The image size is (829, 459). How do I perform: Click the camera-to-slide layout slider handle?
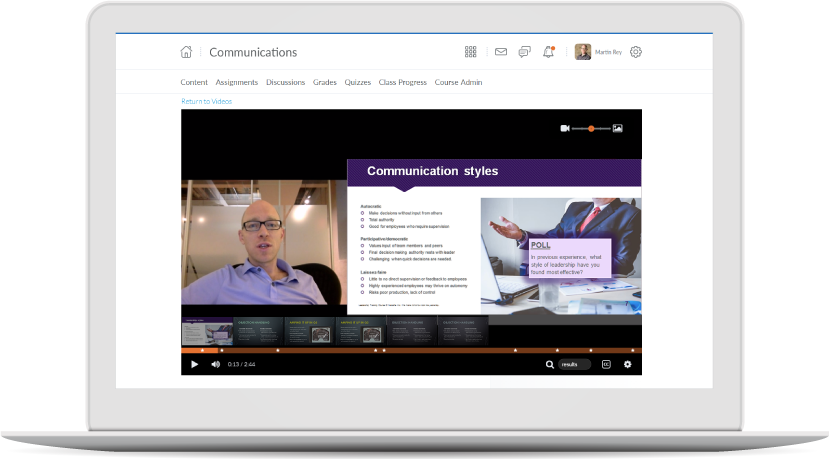tap(591, 128)
